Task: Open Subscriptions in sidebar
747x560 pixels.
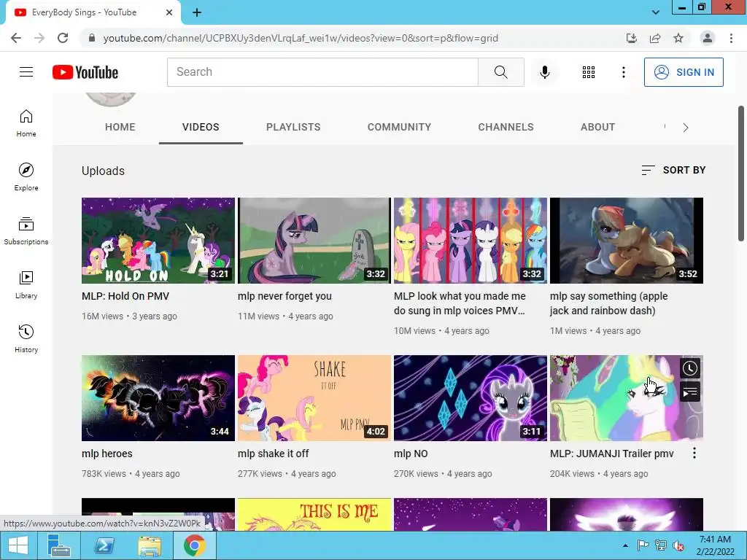Action: [x=26, y=230]
